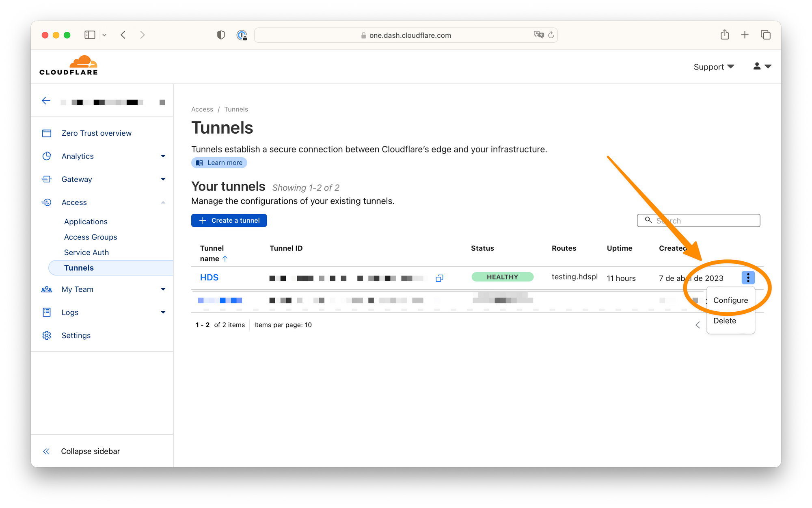Click the My Team people icon
The height and width of the screenshot is (508, 812).
(x=47, y=289)
